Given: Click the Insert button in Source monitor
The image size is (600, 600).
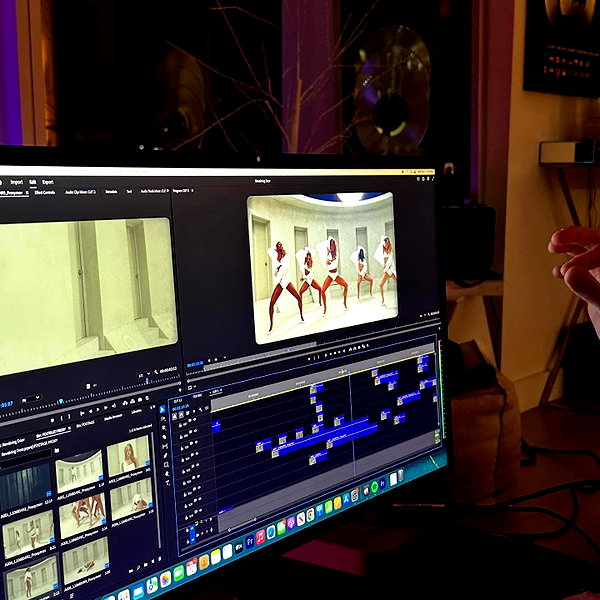Looking at the screenshot, I should coord(125,403).
